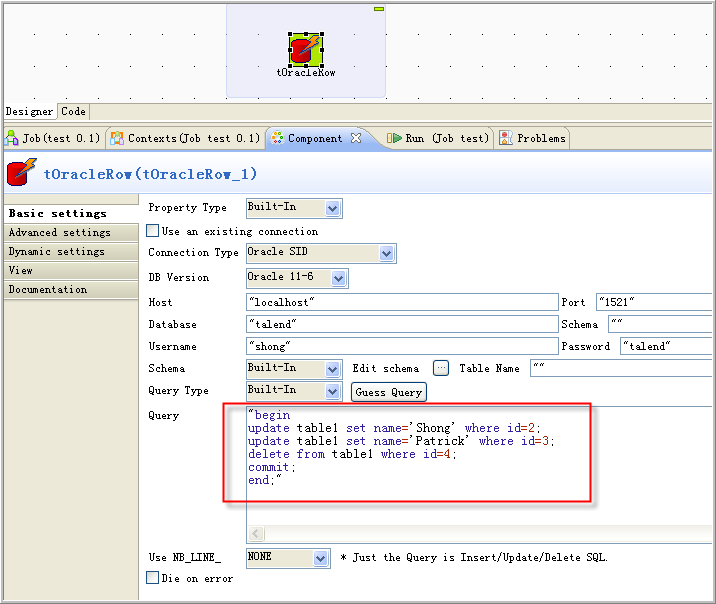Open the Documentation section
The height and width of the screenshot is (604, 716).
(71, 289)
